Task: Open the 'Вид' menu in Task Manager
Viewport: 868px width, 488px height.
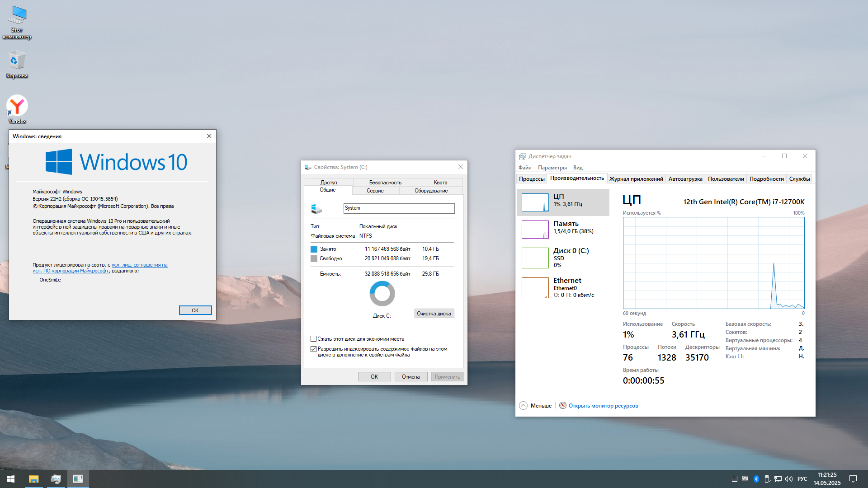Action: (x=578, y=168)
